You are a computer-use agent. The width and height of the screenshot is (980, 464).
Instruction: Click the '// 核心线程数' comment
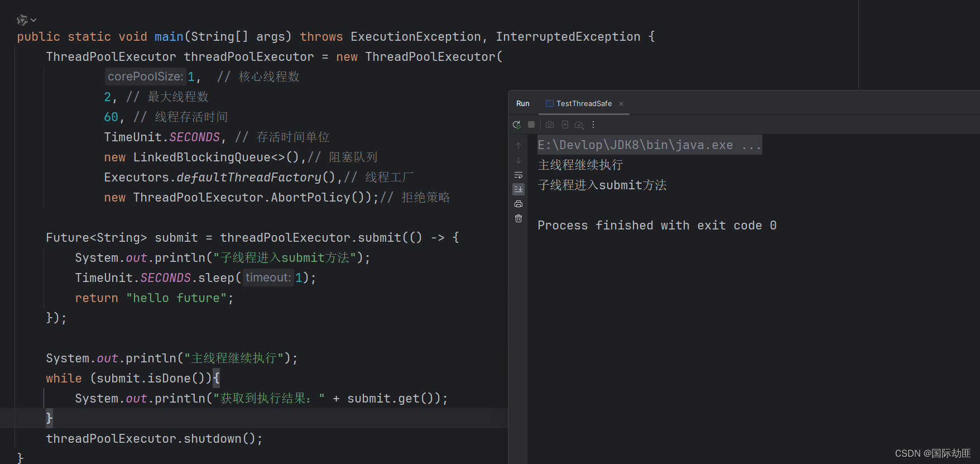tap(258, 77)
